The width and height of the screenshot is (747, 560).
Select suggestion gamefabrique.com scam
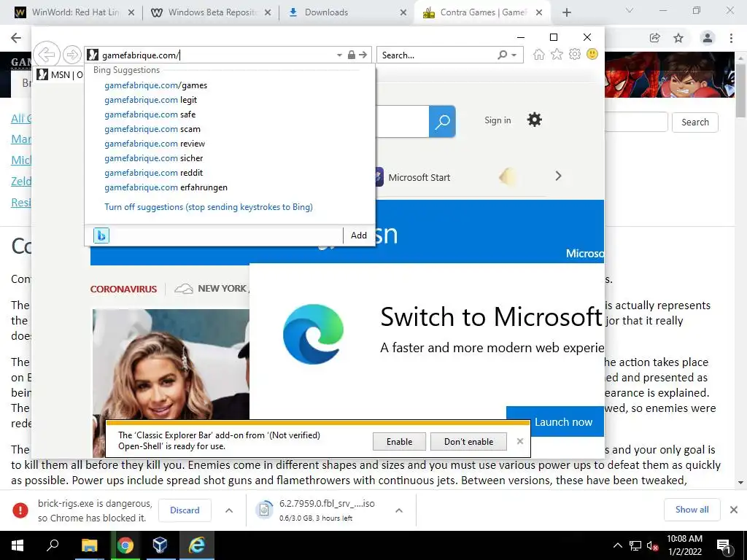click(x=152, y=129)
